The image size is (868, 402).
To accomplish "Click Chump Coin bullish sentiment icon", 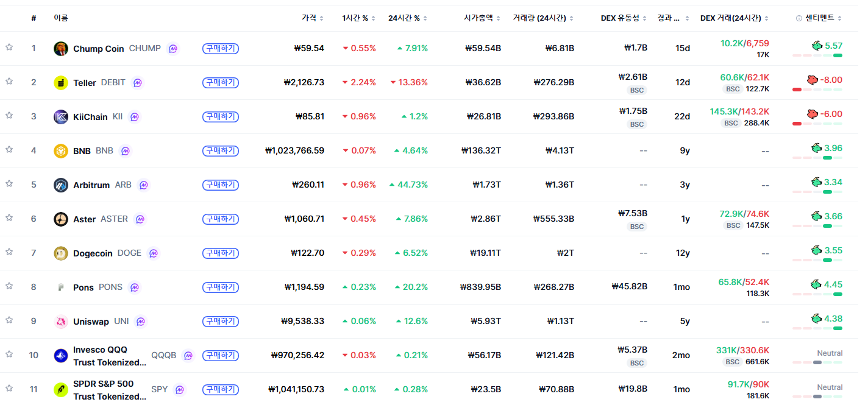I will (x=817, y=46).
